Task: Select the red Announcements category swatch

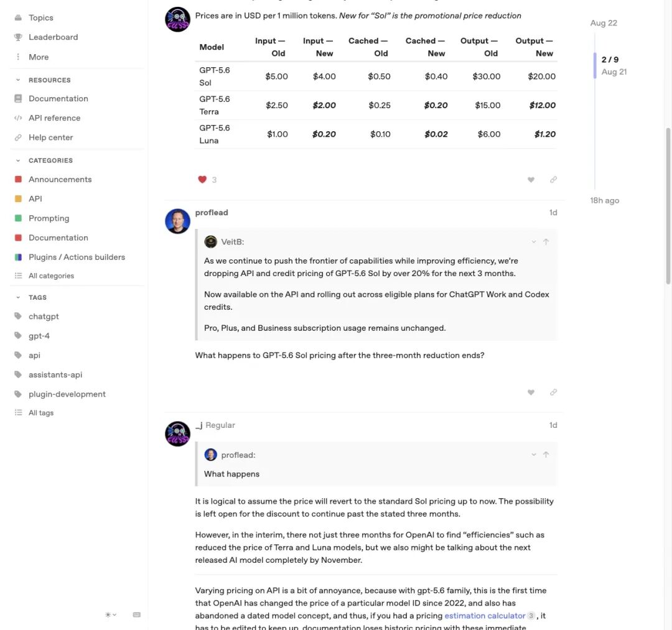Action: [18, 179]
